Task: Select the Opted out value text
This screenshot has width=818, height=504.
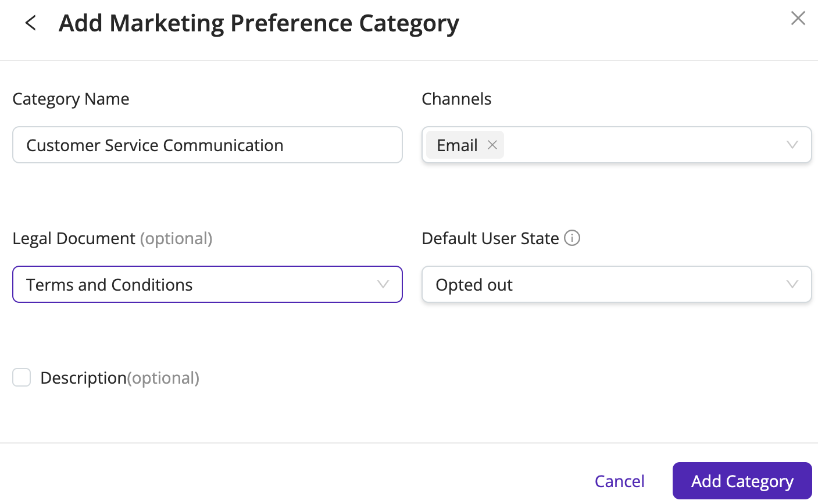Action: 474,285
